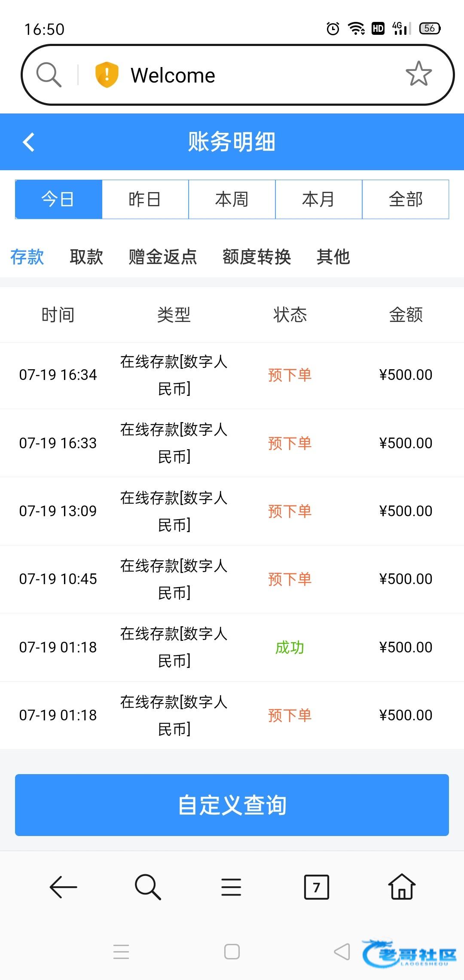The width and height of the screenshot is (464, 980).
Task: Open the 赠金返点 category
Action: click(163, 257)
